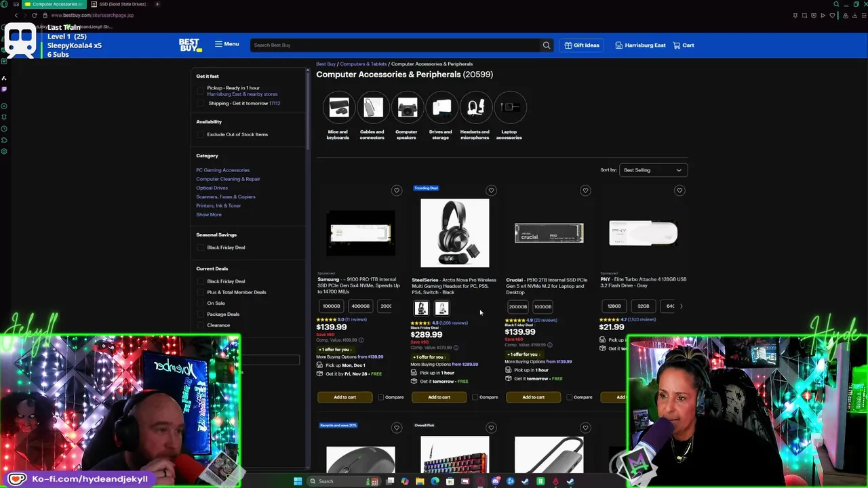Add SteelSeries headset to cart
Image resolution: width=868 pixels, height=488 pixels.
coord(439,397)
